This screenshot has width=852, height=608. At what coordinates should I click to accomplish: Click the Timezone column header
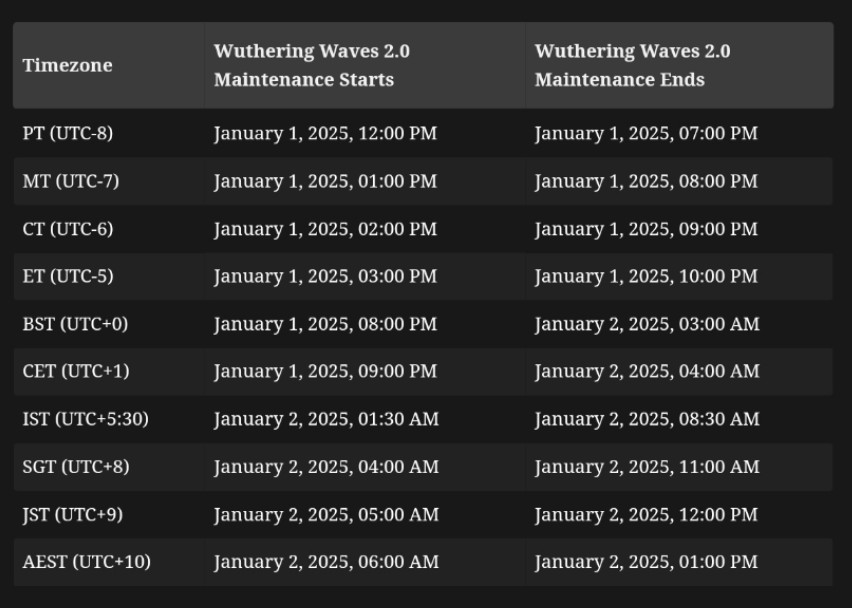pyautogui.click(x=67, y=66)
